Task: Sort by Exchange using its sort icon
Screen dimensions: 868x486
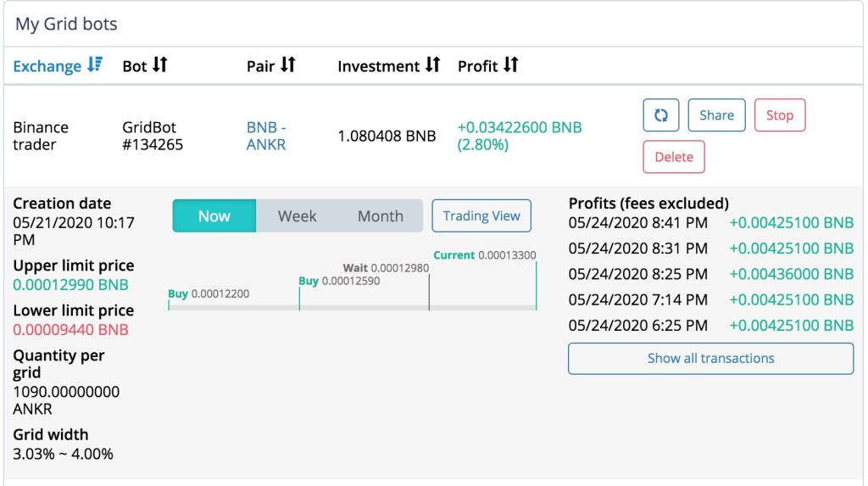Action: point(94,65)
